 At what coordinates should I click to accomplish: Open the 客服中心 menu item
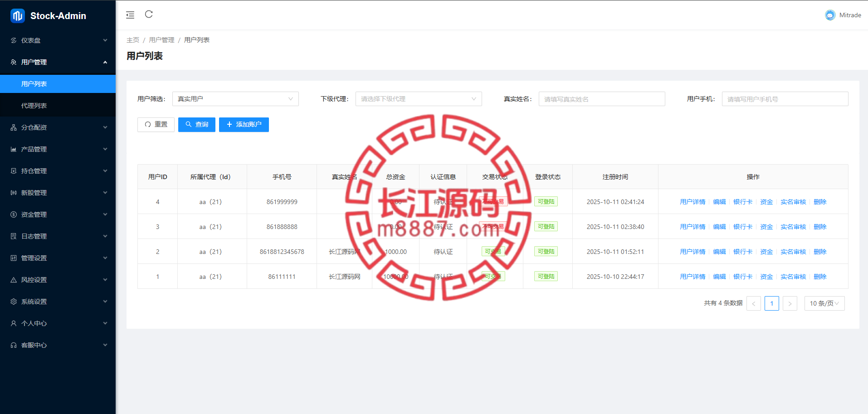coord(58,345)
